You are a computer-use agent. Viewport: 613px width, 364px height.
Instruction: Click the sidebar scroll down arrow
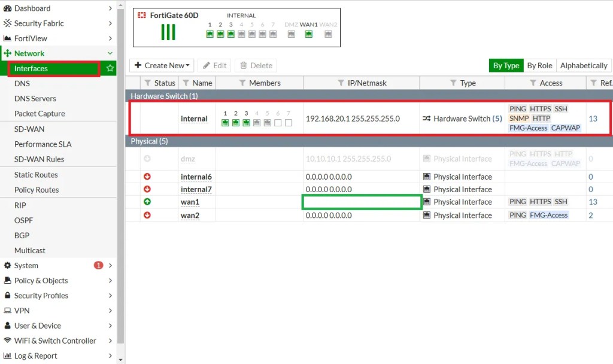pos(120,360)
